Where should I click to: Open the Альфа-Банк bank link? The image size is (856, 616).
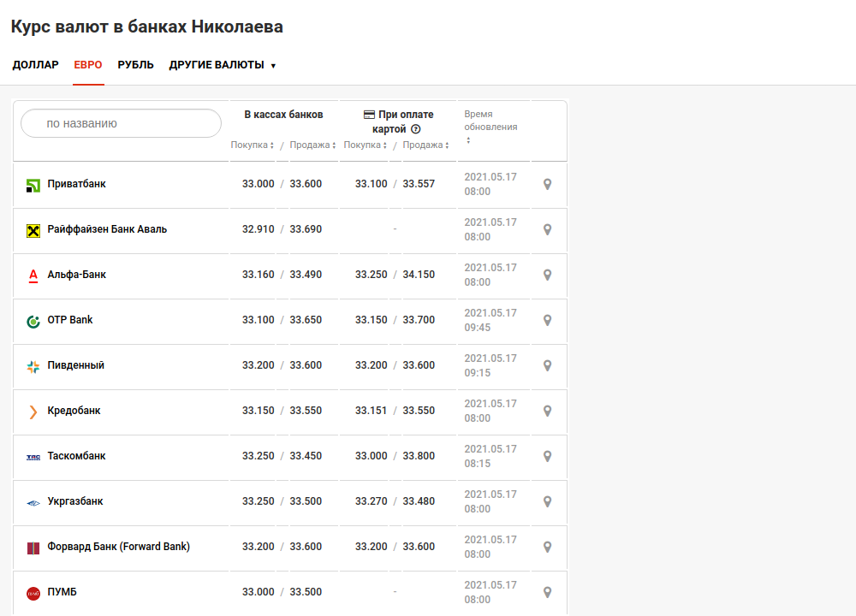click(x=76, y=275)
